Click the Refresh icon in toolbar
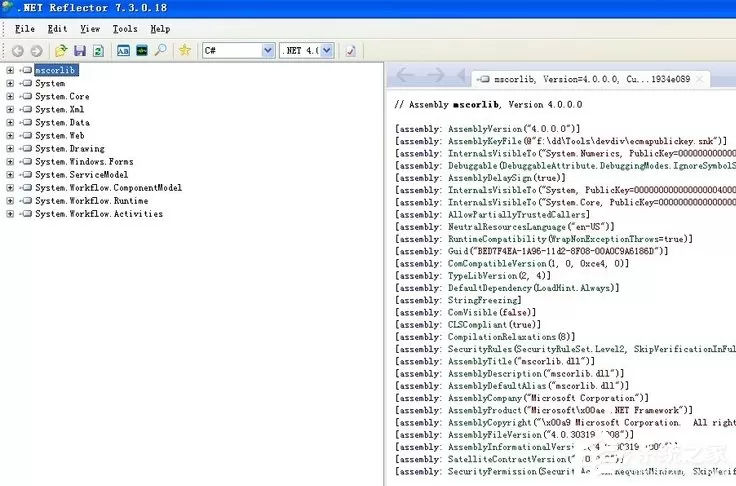Image resolution: width=736 pixels, height=486 pixels. (98, 50)
